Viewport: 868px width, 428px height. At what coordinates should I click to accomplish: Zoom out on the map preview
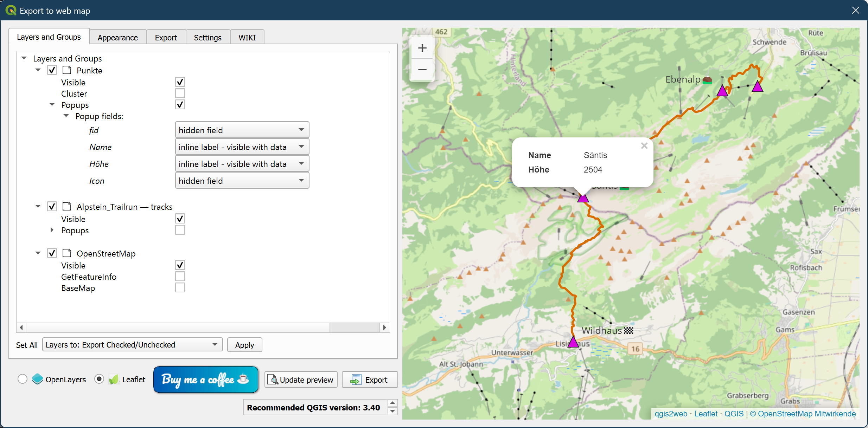point(422,70)
